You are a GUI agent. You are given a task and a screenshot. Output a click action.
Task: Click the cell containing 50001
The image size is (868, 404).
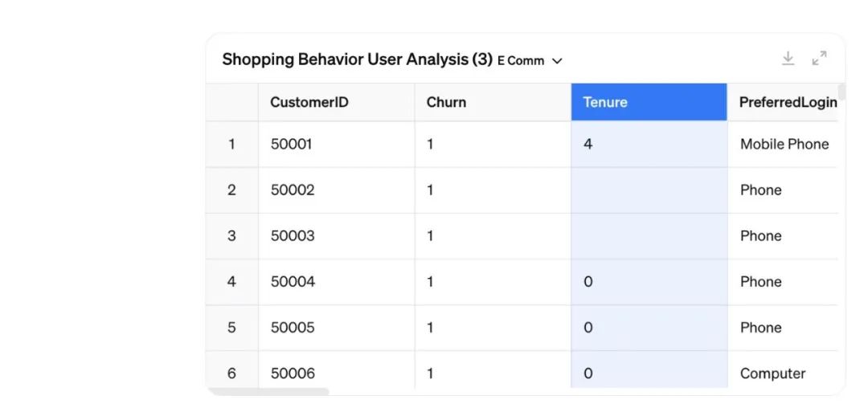pos(336,145)
